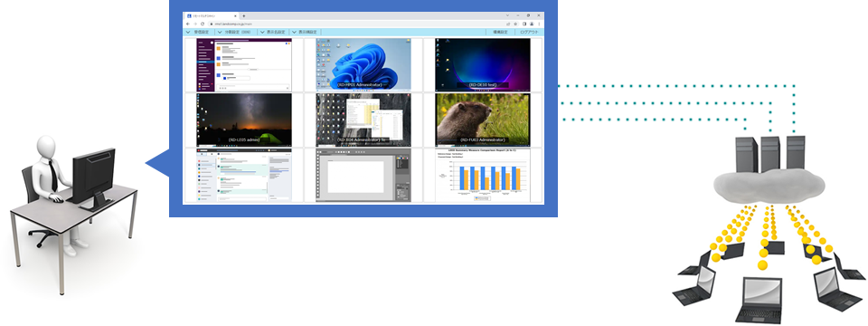Click the 環境設定 button
The height and width of the screenshot is (326, 868).
pos(500,33)
